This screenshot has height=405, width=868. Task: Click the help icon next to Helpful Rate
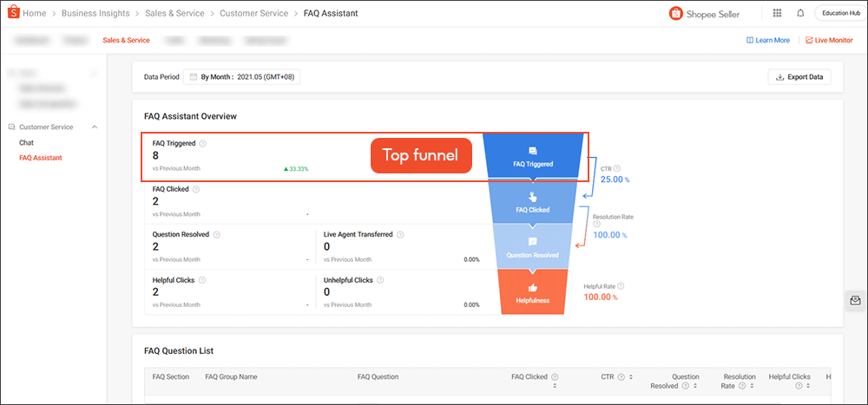point(621,286)
